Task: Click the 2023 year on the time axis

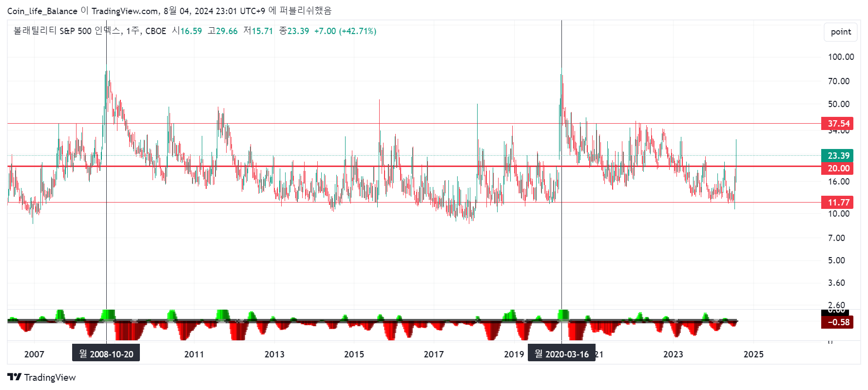Action: [673, 354]
